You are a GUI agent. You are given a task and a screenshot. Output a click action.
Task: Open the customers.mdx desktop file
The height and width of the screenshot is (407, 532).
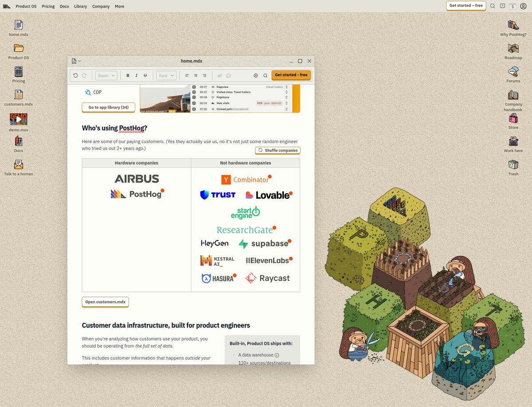[x=19, y=98]
